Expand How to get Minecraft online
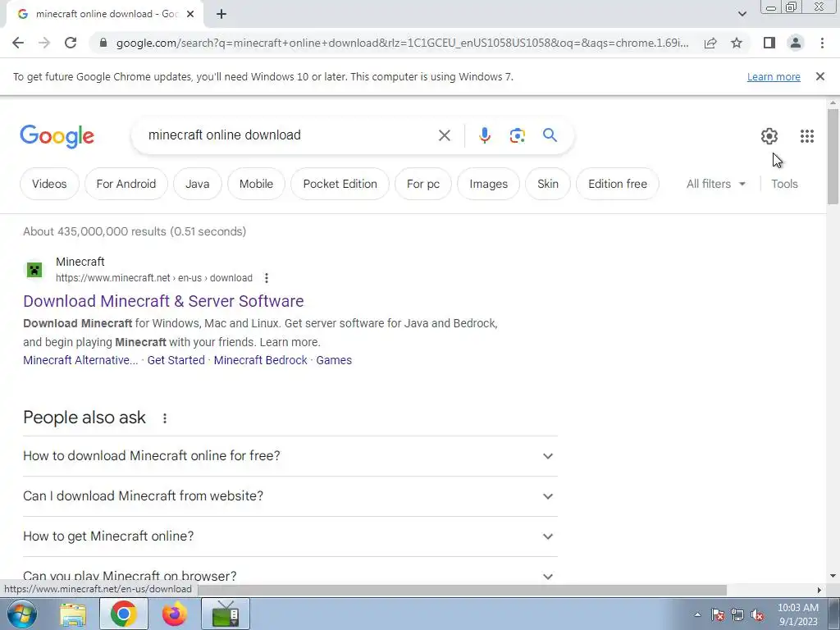Image resolution: width=840 pixels, height=630 pixels. [290, 536]
